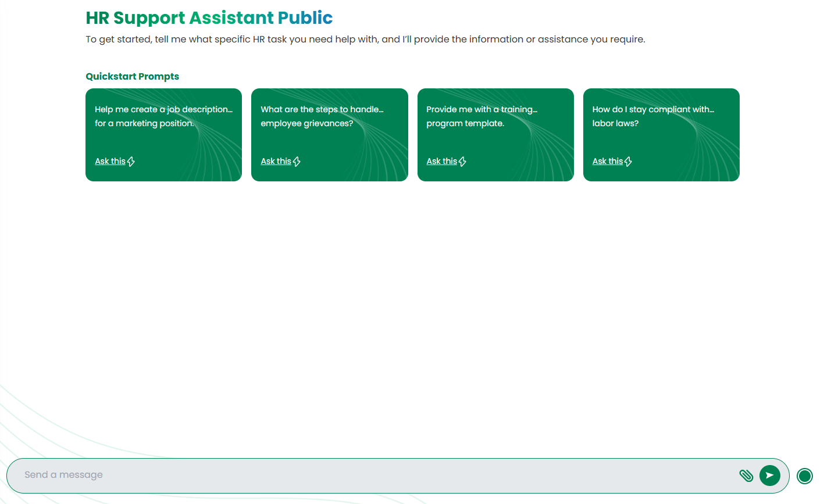
Task: Click the paperclip attach file icon
Action: coord(745,476)
